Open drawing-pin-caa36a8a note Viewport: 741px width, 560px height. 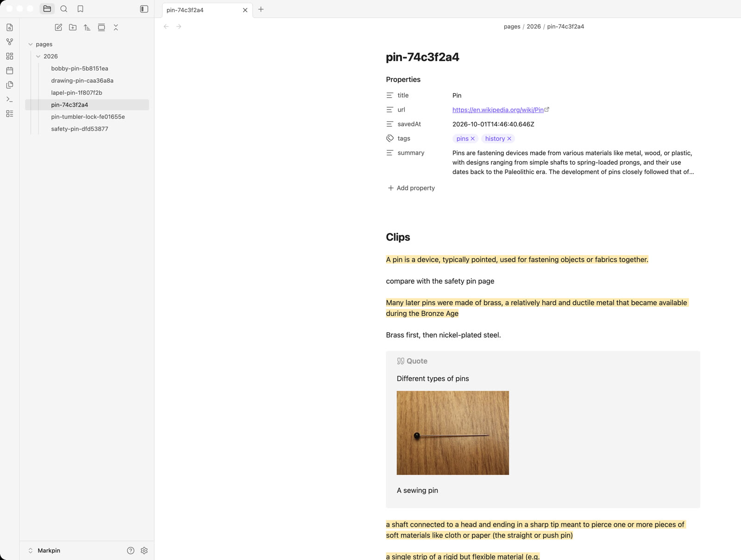pyautogui.click(x=87, y=81)
